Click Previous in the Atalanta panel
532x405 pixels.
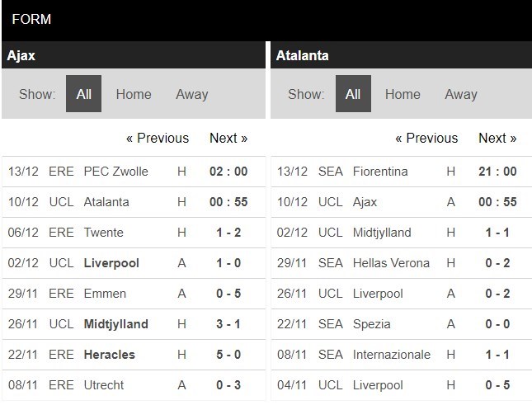(x=426, y=139)
